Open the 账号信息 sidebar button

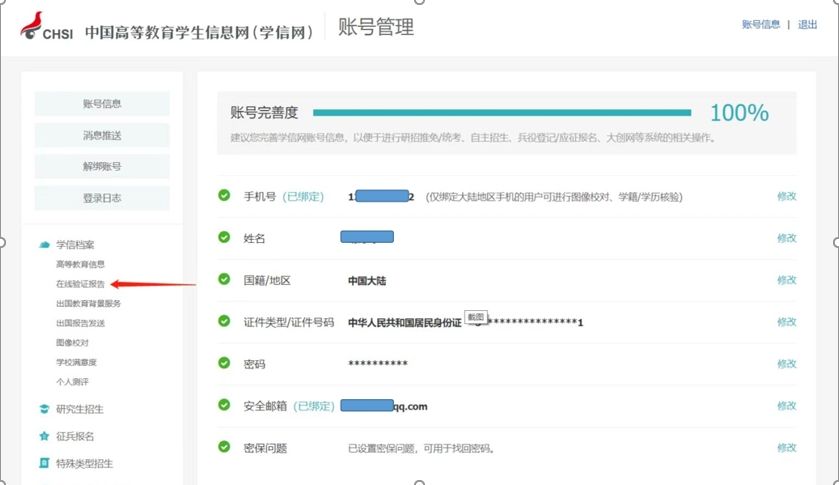(x=102, y=104)
